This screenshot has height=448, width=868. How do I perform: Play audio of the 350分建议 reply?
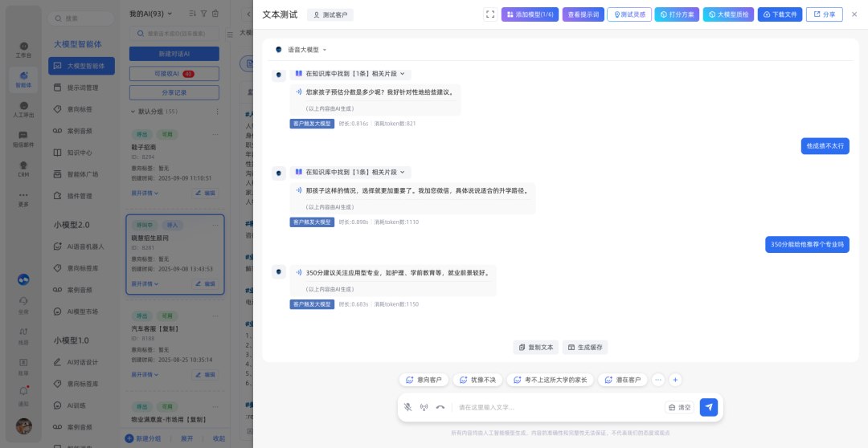coord(299,273)
